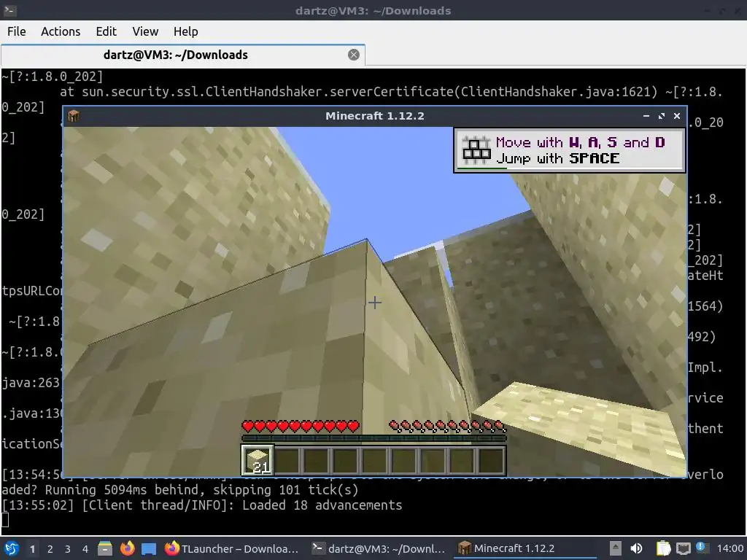Click the health hearts bar

[x=301, y=426]
